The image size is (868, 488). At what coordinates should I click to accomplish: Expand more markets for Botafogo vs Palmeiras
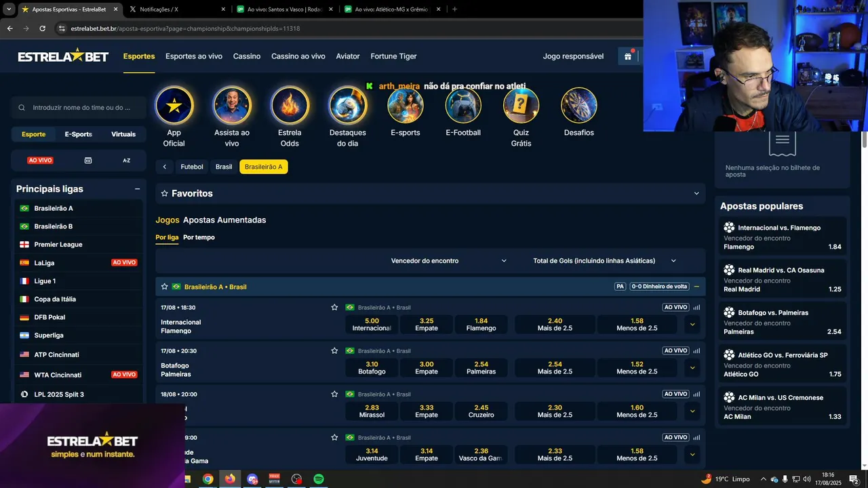click(692, 368)
